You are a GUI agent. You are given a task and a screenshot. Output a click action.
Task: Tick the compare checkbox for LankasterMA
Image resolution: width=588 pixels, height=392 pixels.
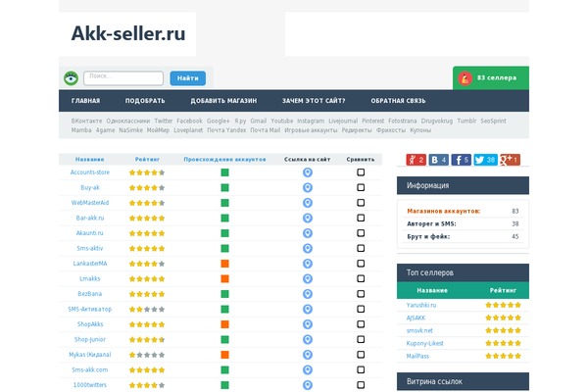361,264
